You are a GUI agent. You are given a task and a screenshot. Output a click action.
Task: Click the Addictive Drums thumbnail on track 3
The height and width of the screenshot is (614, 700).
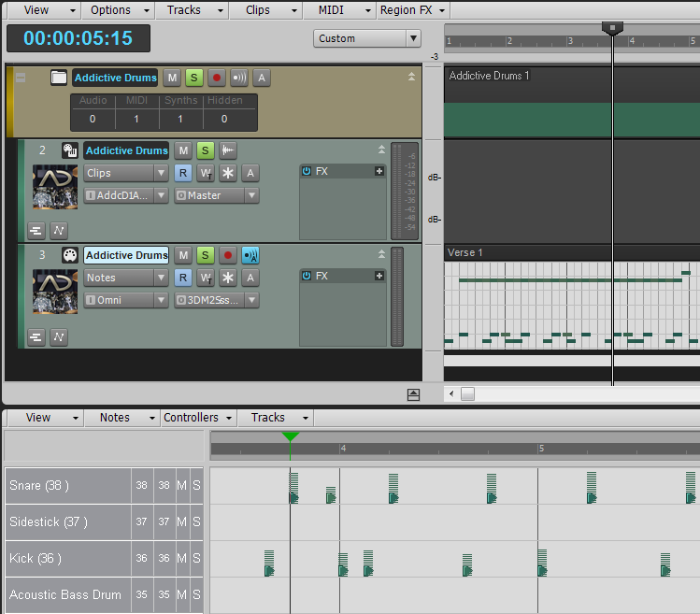(x=55, y=292)
